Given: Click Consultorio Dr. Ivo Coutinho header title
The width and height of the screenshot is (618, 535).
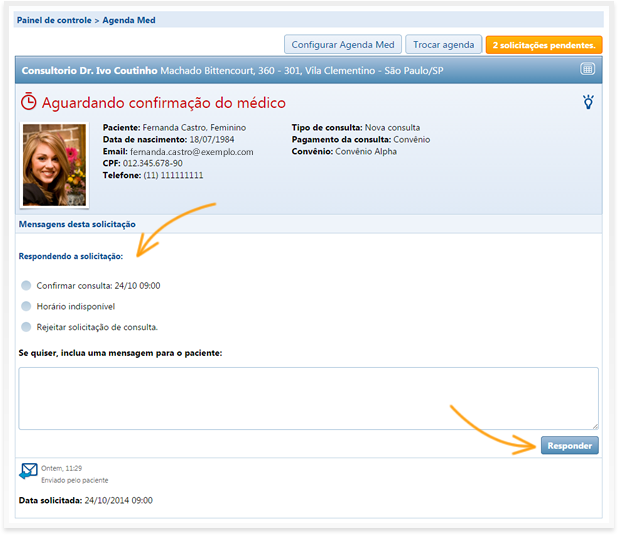Looking at the screenshot, I should tap(89, 71).
